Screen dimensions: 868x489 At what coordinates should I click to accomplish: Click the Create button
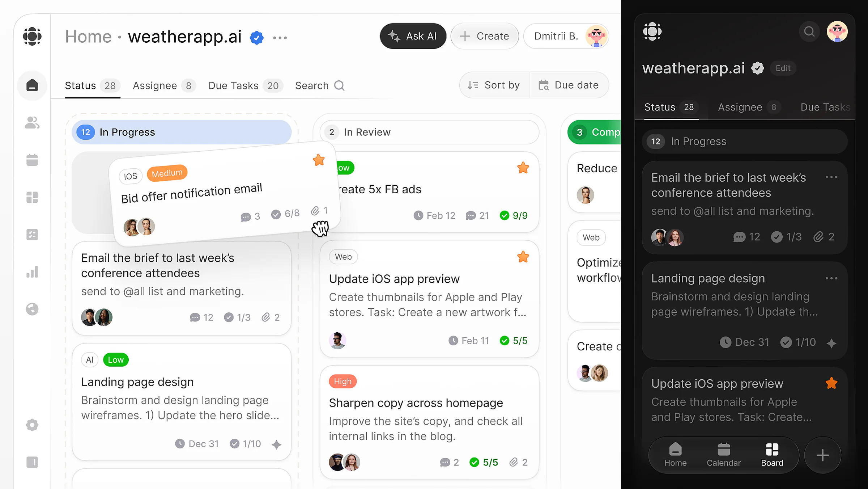click(485, 36)
